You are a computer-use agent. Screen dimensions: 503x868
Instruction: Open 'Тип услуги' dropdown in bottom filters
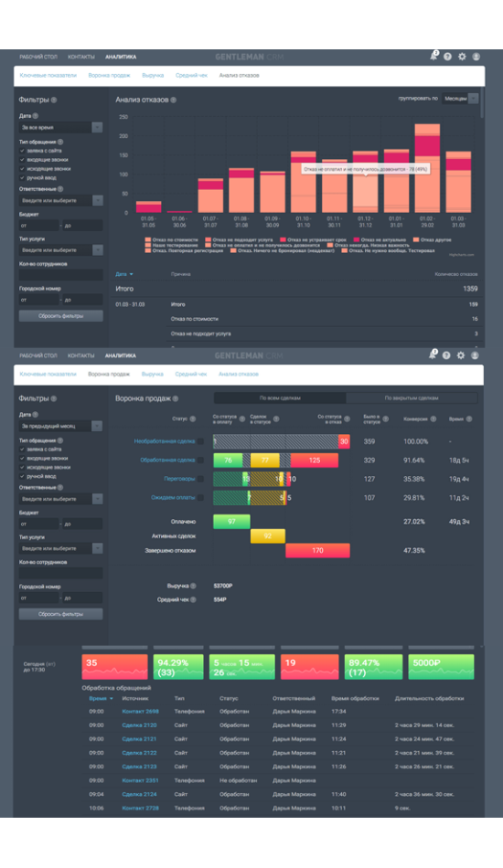61,548
